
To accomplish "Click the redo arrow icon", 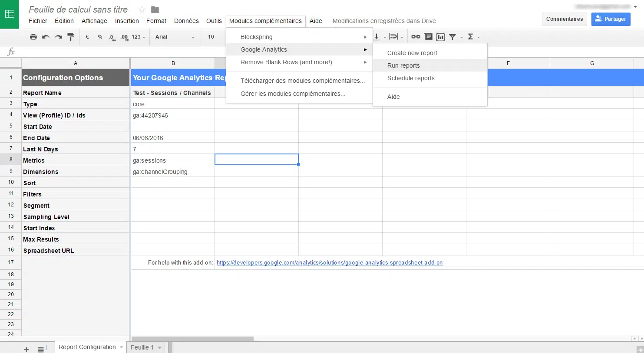I will coord(58,37).
